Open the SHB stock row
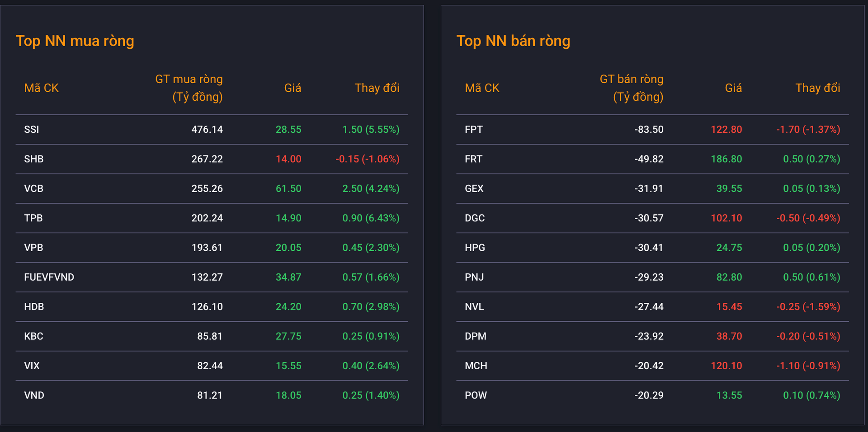This screenshot has width=868, height=432. coord(34,159)
